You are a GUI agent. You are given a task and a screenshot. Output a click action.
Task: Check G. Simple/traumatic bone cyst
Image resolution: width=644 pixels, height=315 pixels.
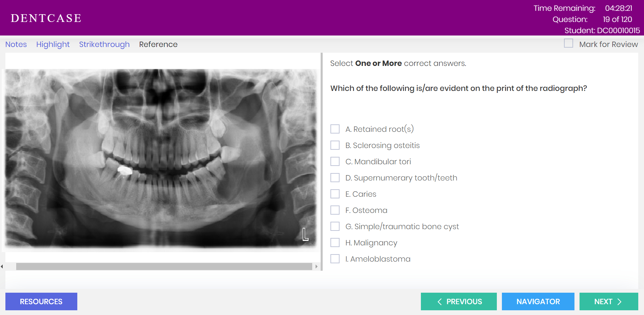[335, 226]
